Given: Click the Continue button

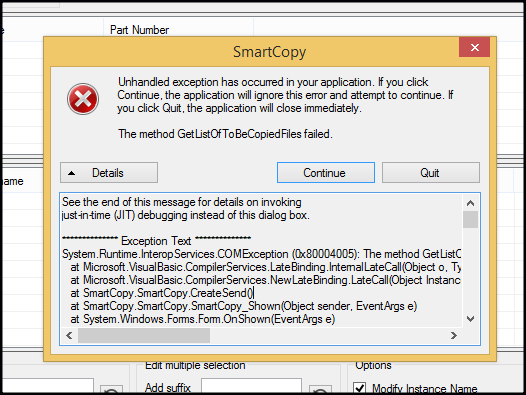Looking at the screenshot, I should click(x=325, y=173).
